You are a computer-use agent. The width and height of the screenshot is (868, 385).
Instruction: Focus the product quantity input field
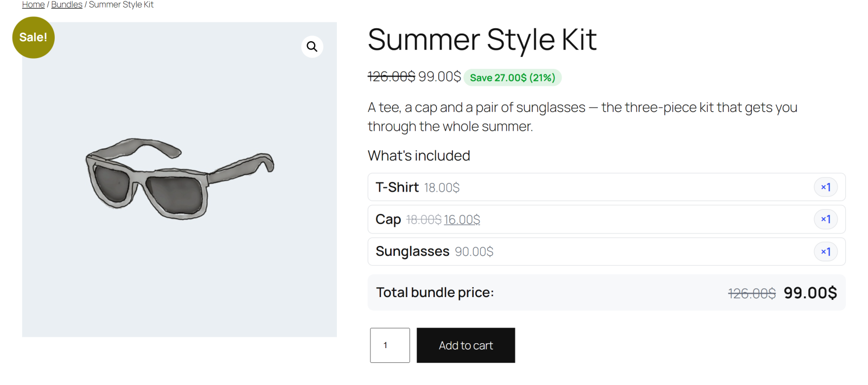(390, 345)
